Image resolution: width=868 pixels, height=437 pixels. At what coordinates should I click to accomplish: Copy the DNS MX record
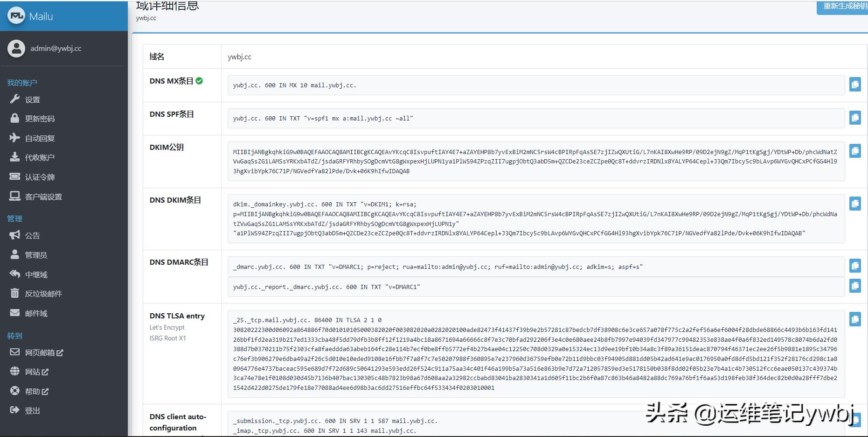tap(855, 85)
